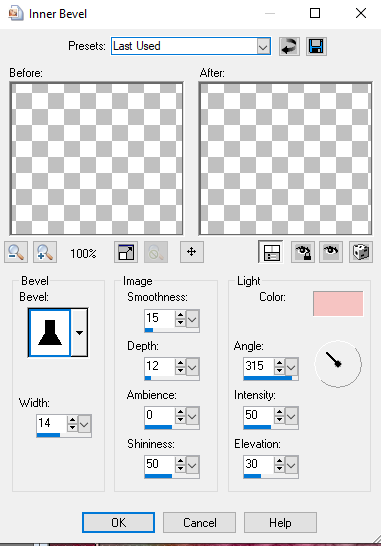Zoom in the preview with the plus magnifier

(x=45, y=252)
